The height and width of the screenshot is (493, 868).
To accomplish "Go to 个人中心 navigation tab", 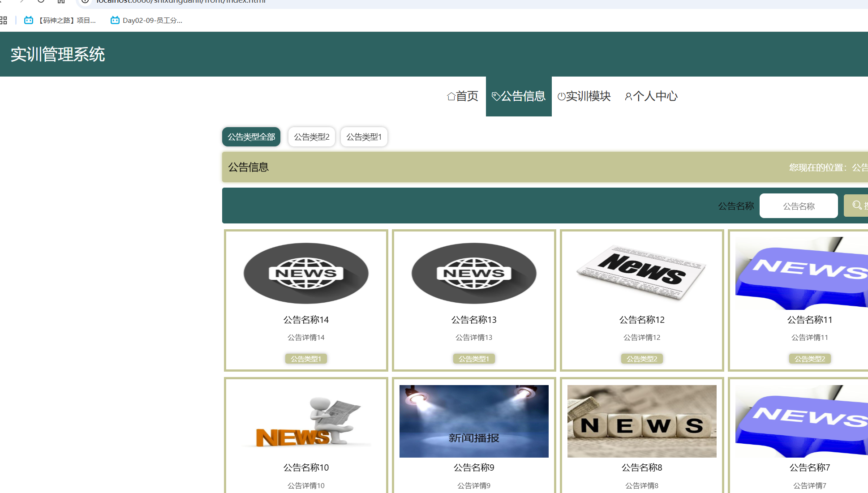I will (651, 96).
